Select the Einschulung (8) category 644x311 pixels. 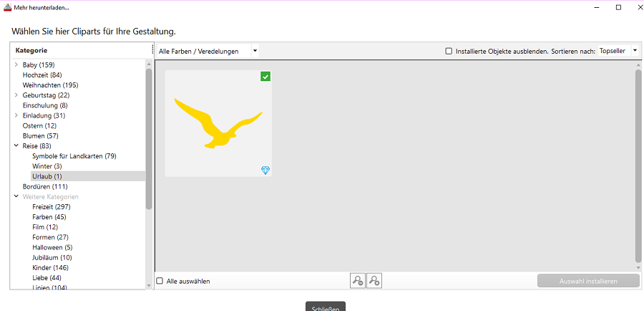(45, 105)
